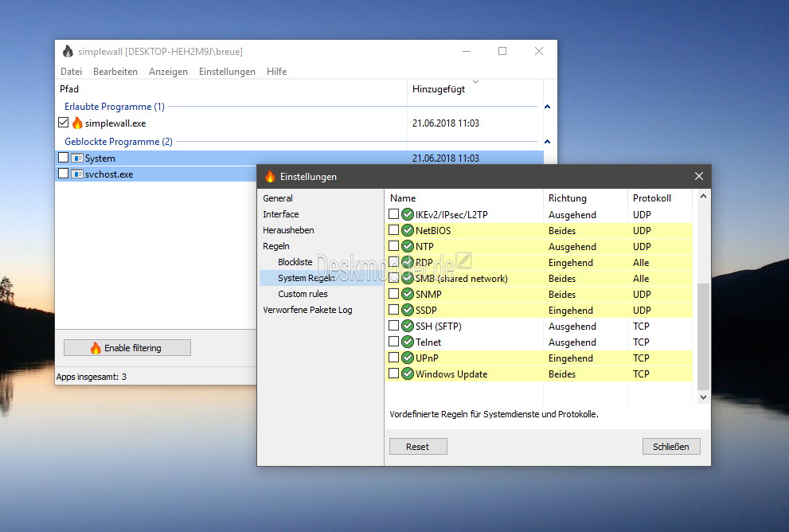Click green check icon for Windows Update rule
789x532 pixels.
(408, 374)
